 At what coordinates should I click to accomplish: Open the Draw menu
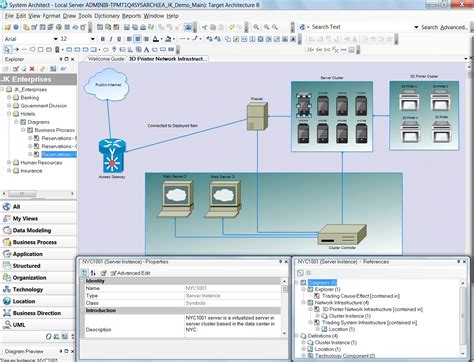coord(69,16)
